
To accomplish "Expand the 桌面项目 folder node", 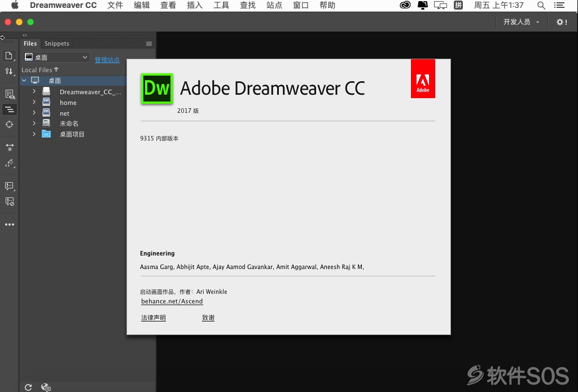I will coord(34,134).
